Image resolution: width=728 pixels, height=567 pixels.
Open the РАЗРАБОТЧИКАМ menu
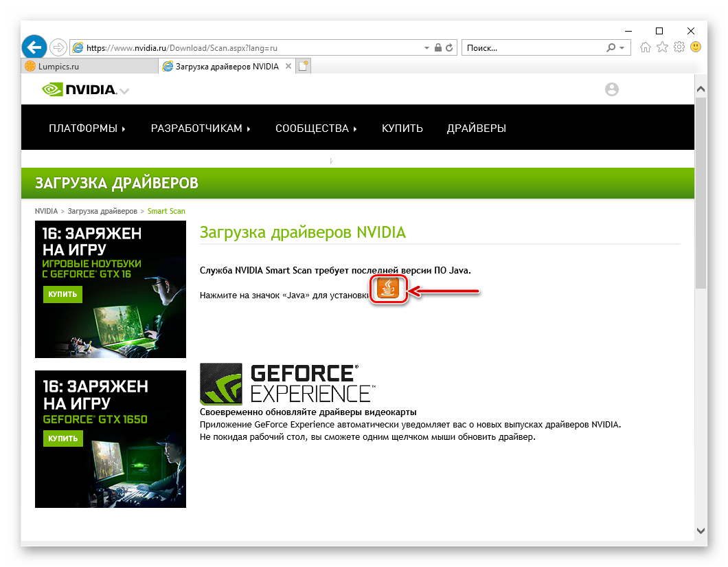[x=201, y=129]
